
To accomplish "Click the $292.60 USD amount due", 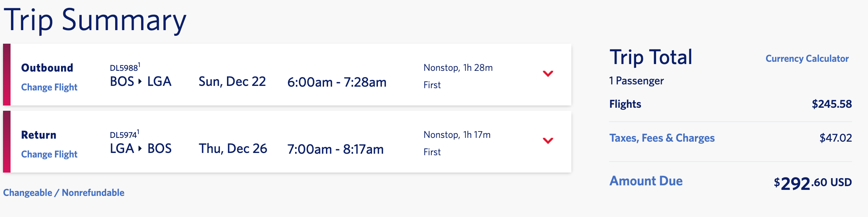I will point(812,183).
